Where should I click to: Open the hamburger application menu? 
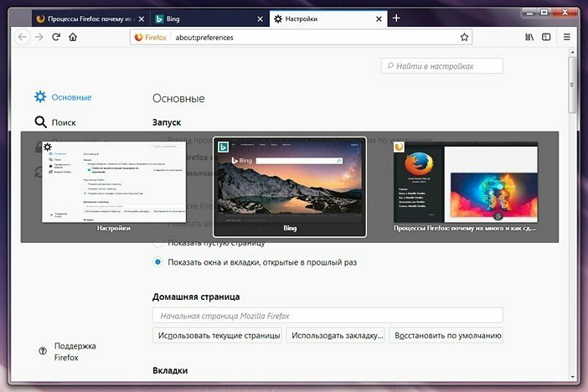coord(567,37)
